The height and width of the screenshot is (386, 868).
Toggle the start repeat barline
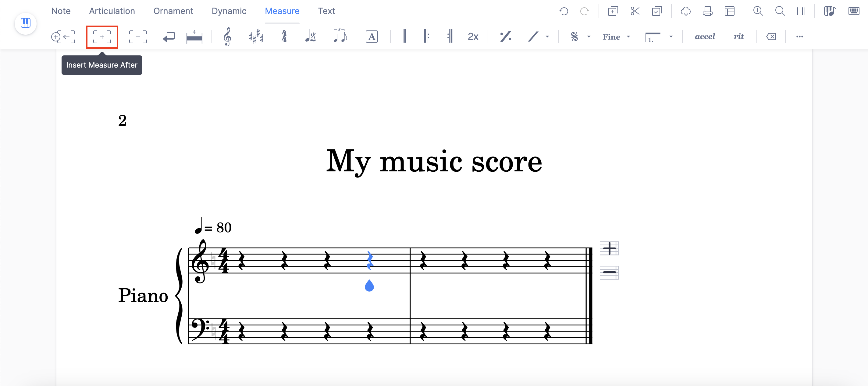tap(426, 37)
